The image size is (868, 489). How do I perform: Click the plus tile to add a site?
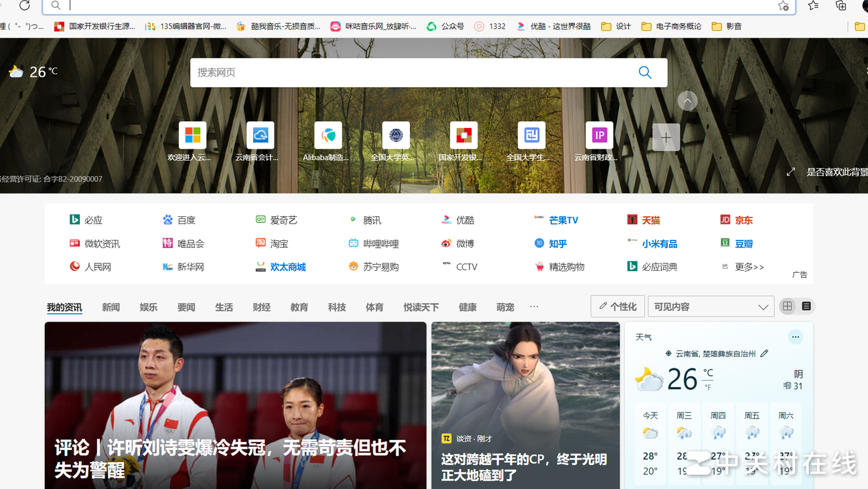[x=666, y=137]
